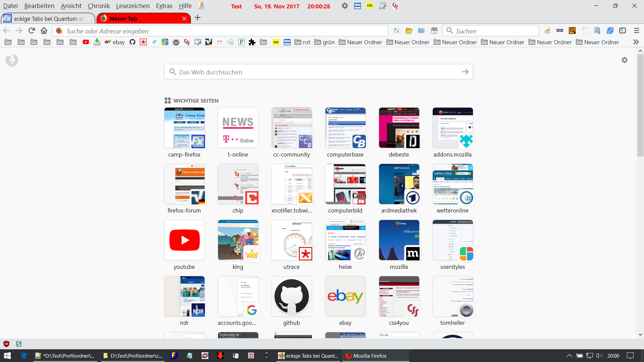Open the Firefox hamburger menu
This screenshot has height=362, width=644.
636,31
